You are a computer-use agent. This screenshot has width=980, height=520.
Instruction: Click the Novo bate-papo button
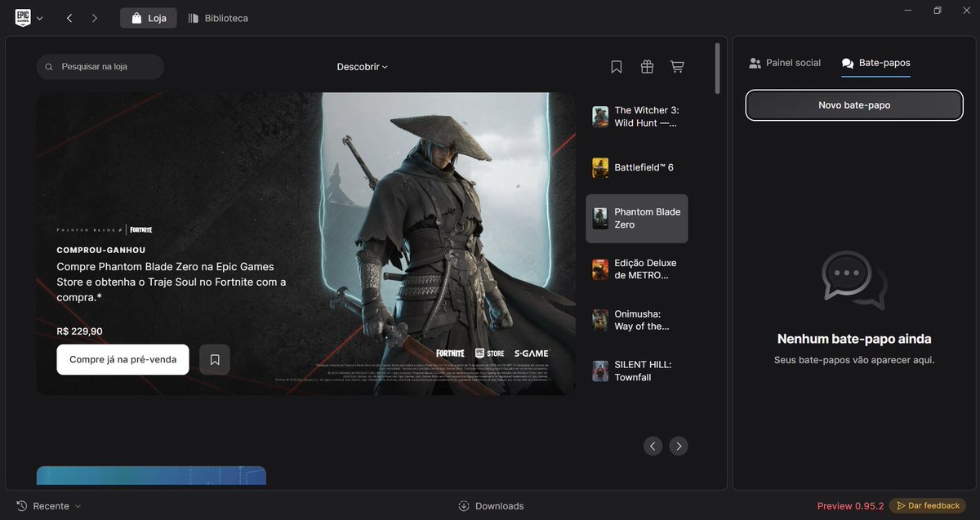click(854, 105)
